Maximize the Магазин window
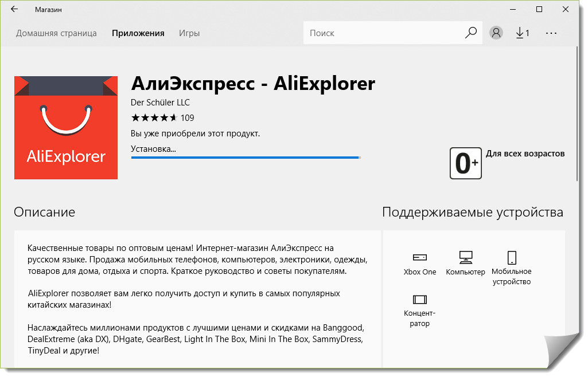 pos(539,9)
